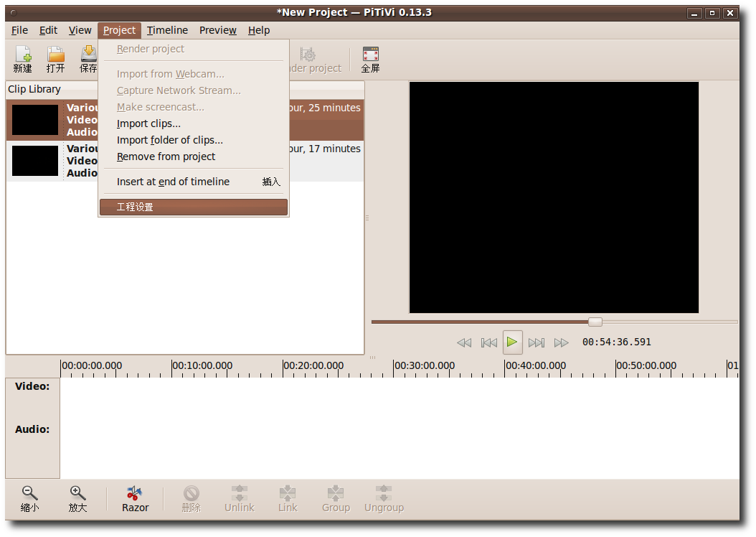Click the 00:40:00.000 ruler mark
This screenshot has height=537, width=756.
[535, 365]
